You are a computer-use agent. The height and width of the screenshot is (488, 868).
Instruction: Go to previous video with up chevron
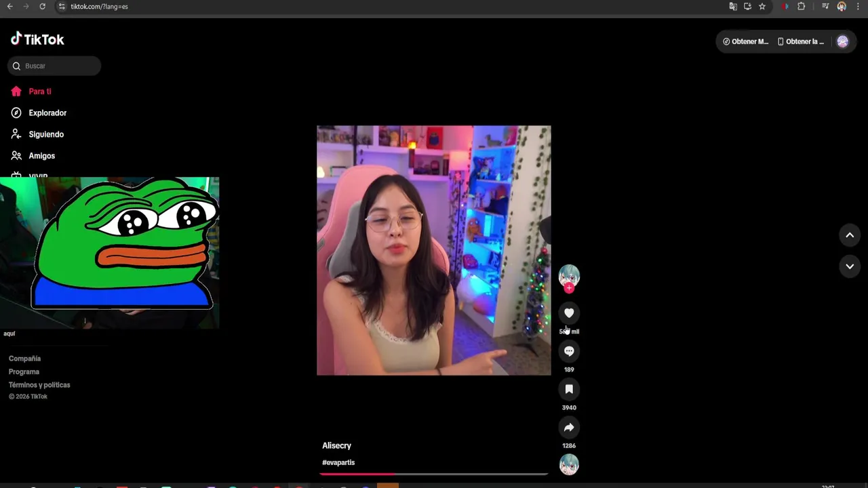point(850,235)
